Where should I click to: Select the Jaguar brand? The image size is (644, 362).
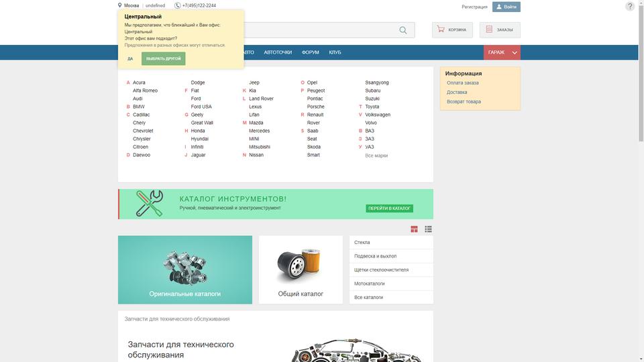198,155
